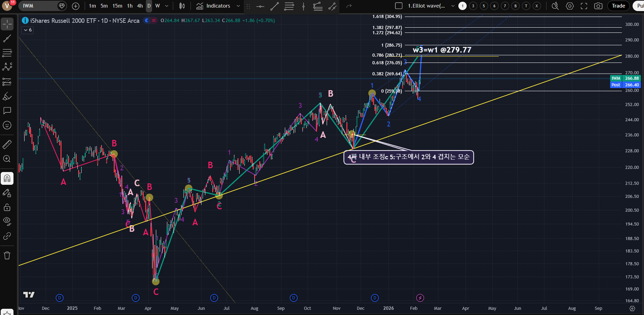Open the emoji and stickers tool
The image size is (644, 315).
click(x=7, y=125)
